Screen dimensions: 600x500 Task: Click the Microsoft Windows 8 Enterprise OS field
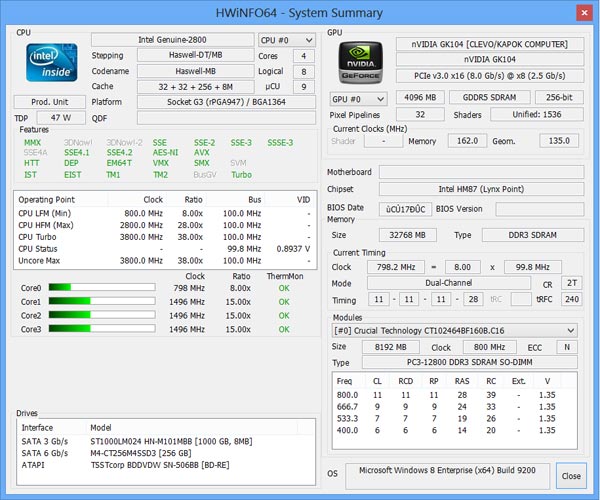tap(447, 476)
